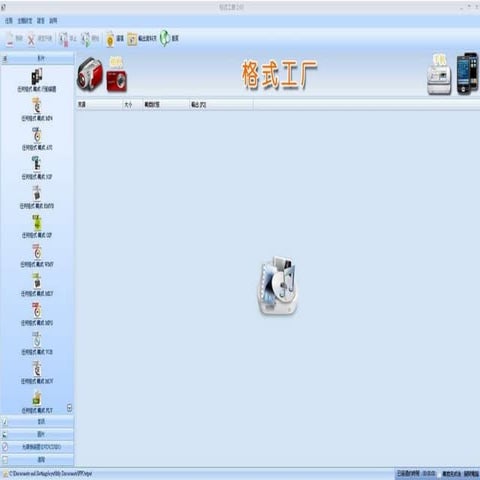Screen dimensions: 480x480
Task: Open the language menu
Action: coord(41,21)
